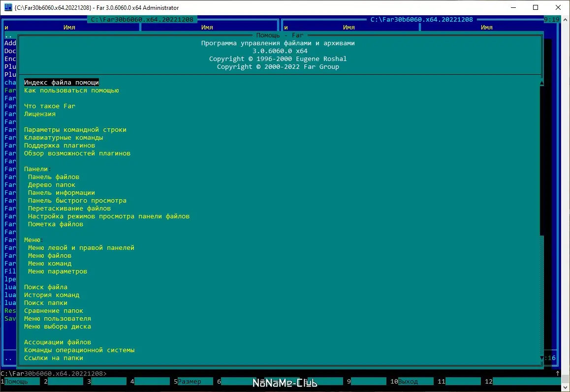
Task: Open the 'Лицензия' help link
Action: click(x=39, y=114)
